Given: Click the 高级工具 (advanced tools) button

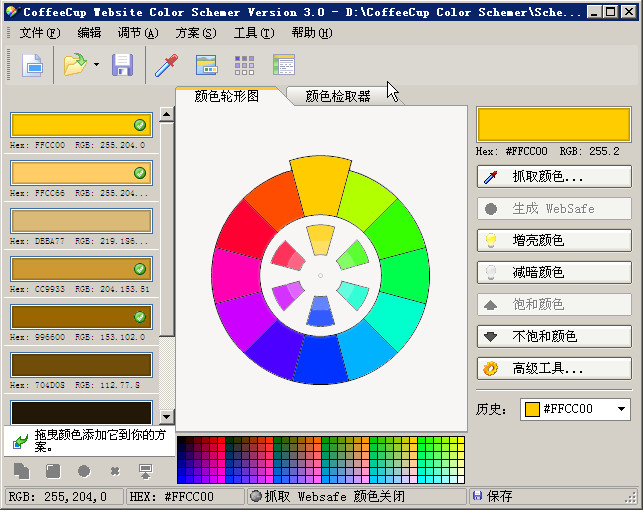Looking at the screenshot, I should 554,369.
